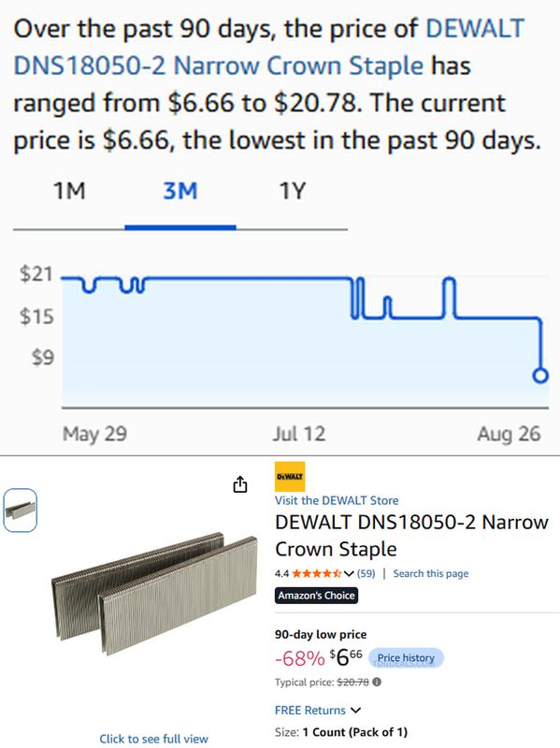Image resolution: width=560 pixels, height=748 pixels.
Task: Click the typical price info icon
Action: (377, 683)
